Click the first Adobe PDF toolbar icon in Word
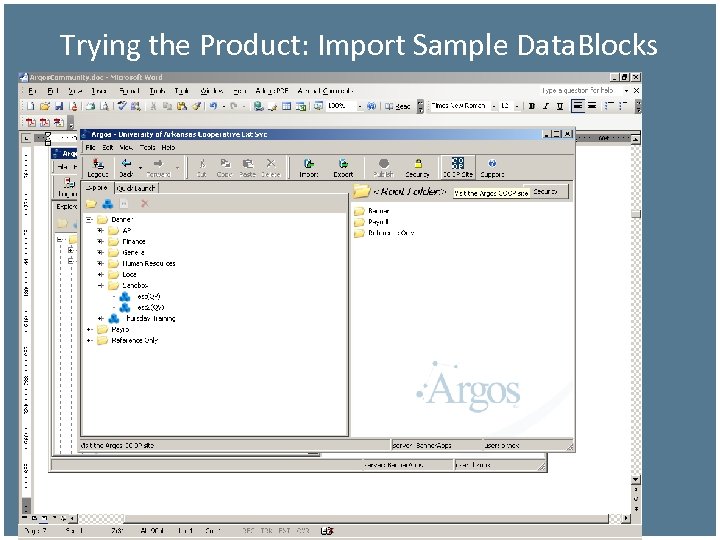The height and width of the screenshot is (540, 720). pyautogui.click(x=31, y=122)
